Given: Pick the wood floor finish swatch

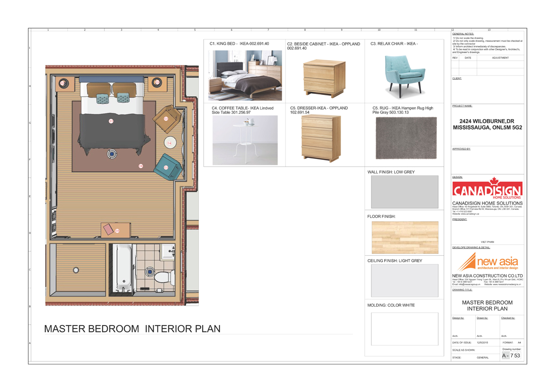Looking at the screenshot, I should pyautogui.click(x=404, y=237).
